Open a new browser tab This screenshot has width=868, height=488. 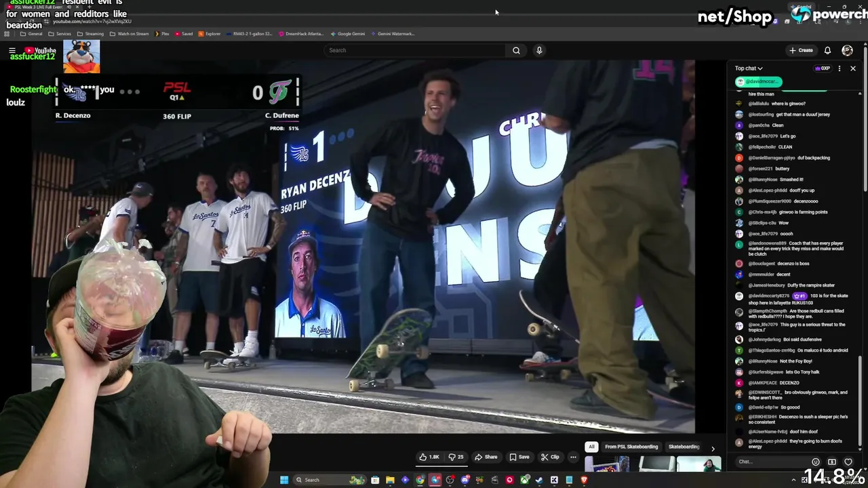pyautogui.click(x=90, y=8)
